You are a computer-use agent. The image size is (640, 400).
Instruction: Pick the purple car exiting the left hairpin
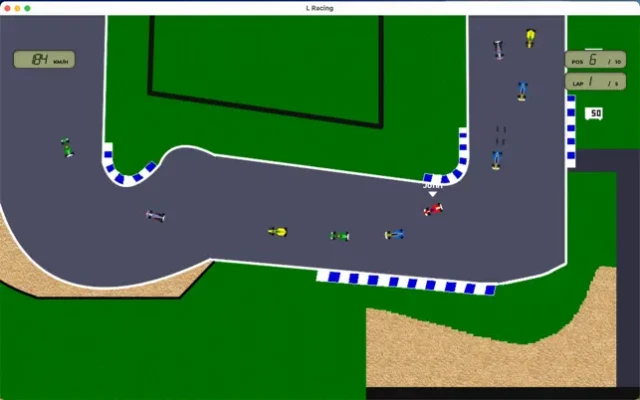[155, 215]
